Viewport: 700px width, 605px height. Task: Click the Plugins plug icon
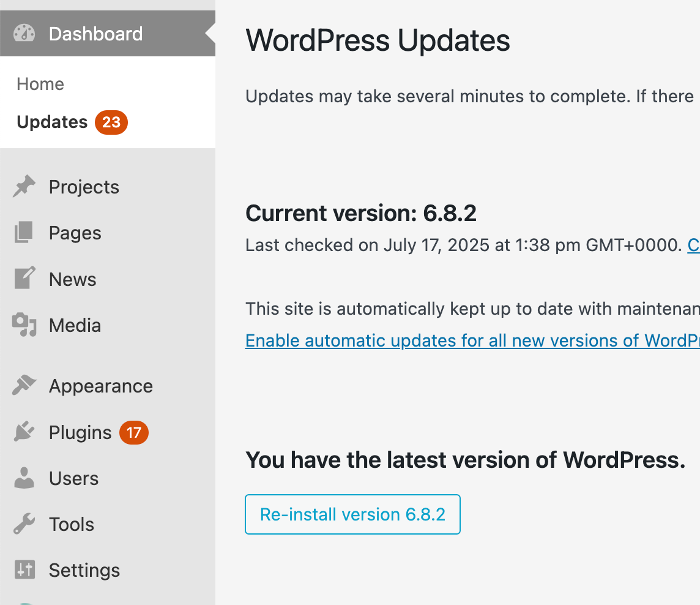tap(24, 432)
